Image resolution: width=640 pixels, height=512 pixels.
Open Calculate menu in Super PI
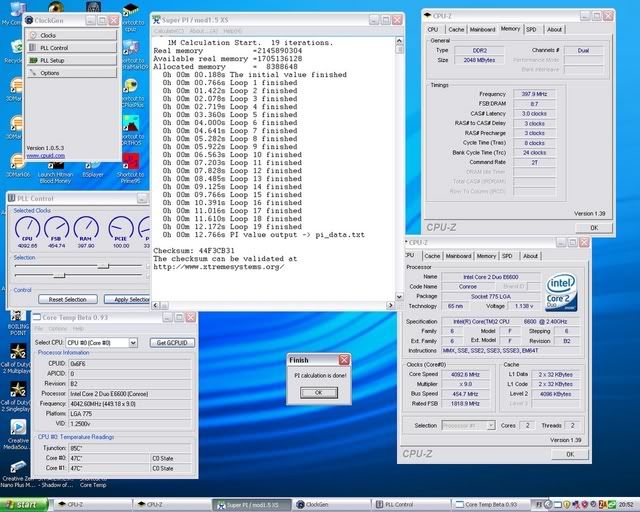[x=169, y=31]
